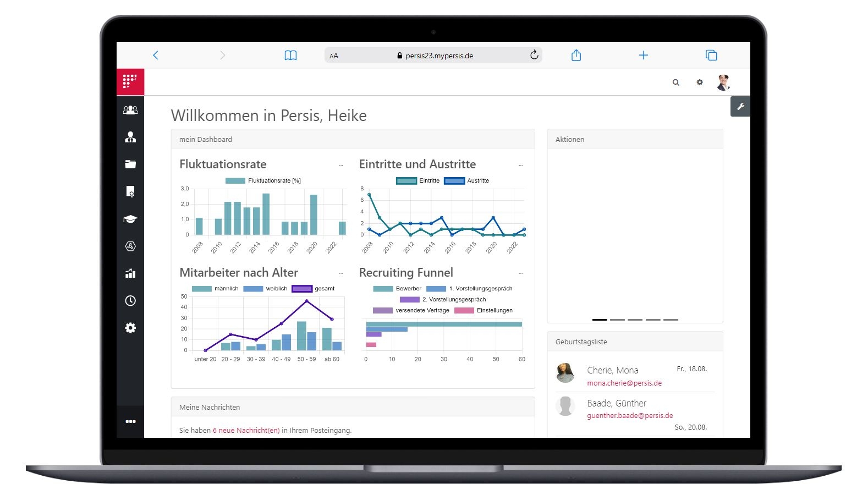Open the search magnifier in header
This screenshot has height=495, width=868.
676,82
